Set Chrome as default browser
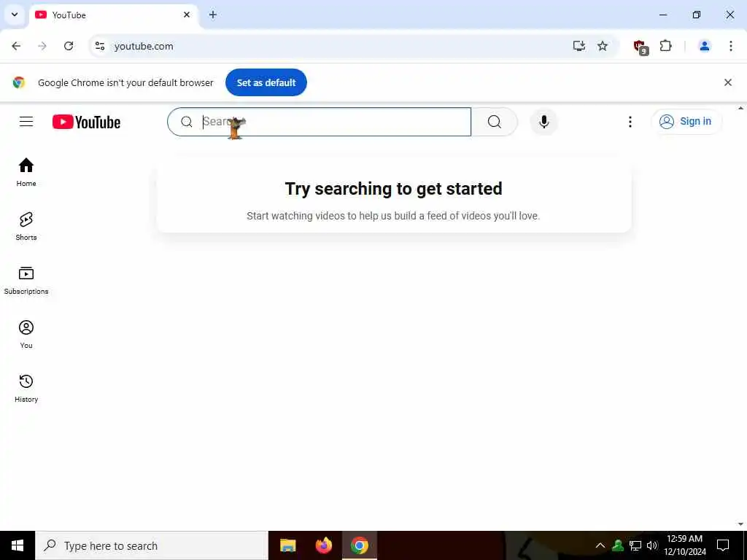The height and width of the screenshot is (560, 747). [266, 82]
